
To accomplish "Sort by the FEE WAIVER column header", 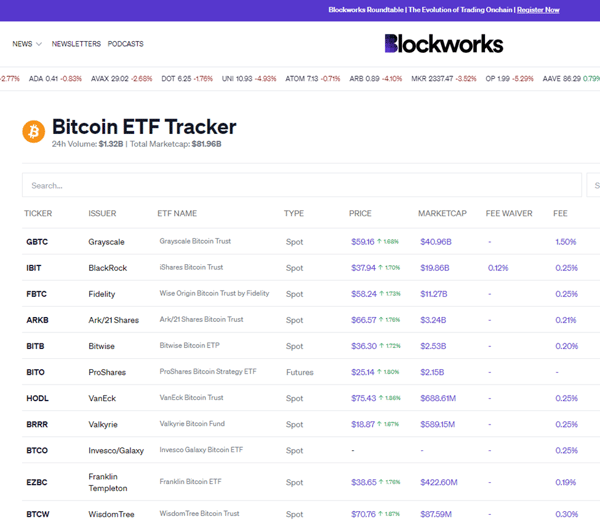I will [x=509, y=213].
